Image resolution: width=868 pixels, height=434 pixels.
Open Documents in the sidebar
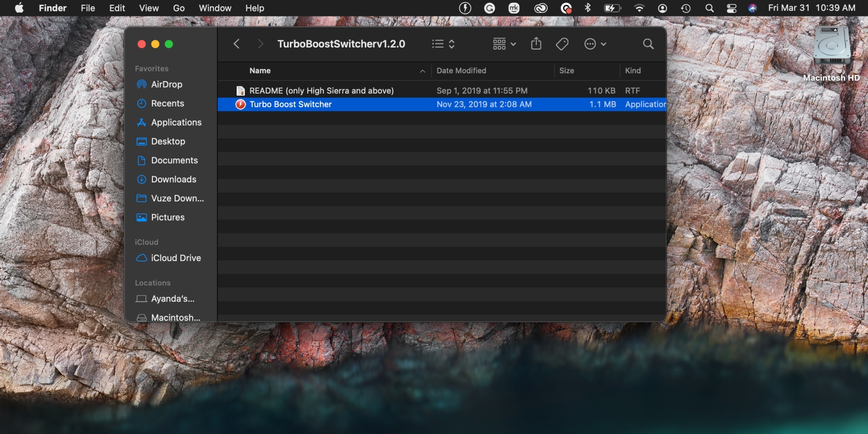(x=174, y=161)
